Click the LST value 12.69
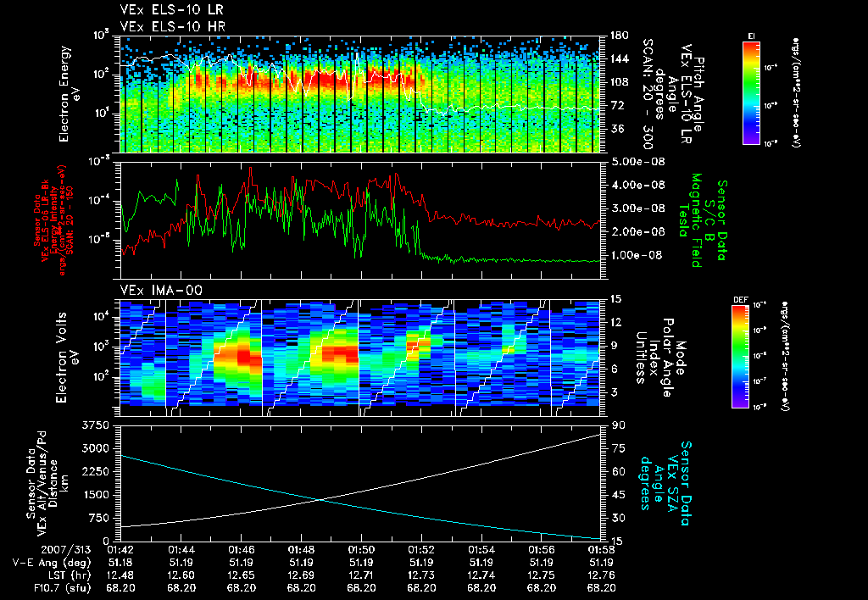The height and width of the screenshot is (600, 868). (x=301, y=575)
